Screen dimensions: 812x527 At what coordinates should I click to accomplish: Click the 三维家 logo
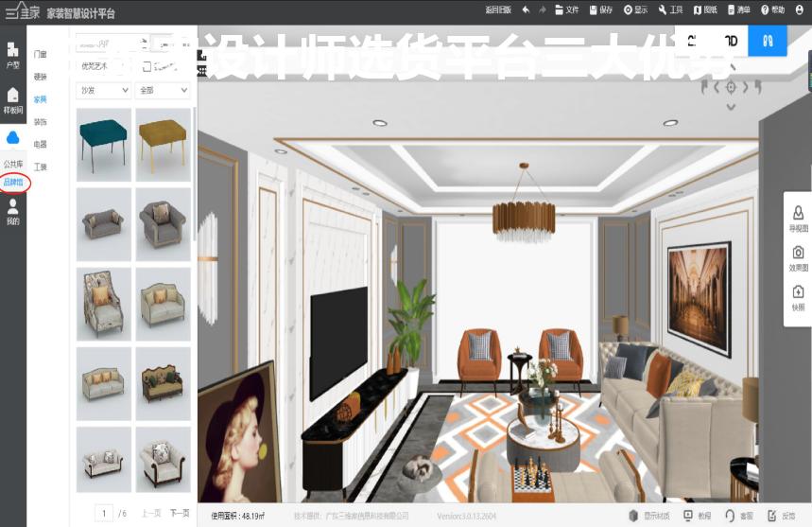coord(23,10)
